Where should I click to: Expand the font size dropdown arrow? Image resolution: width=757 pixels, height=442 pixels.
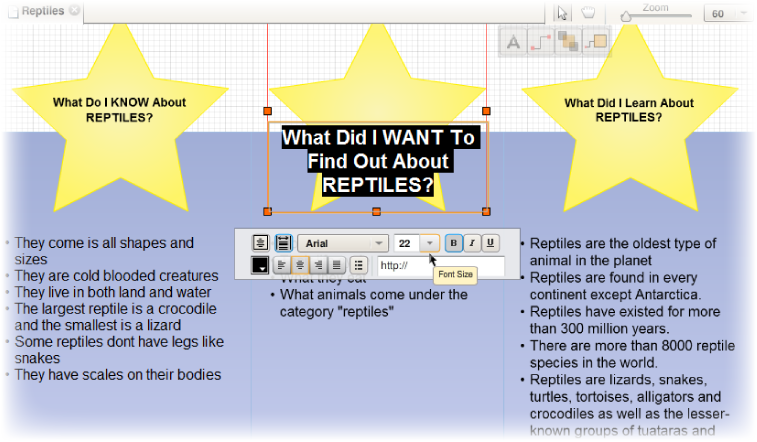coord(429,243)
